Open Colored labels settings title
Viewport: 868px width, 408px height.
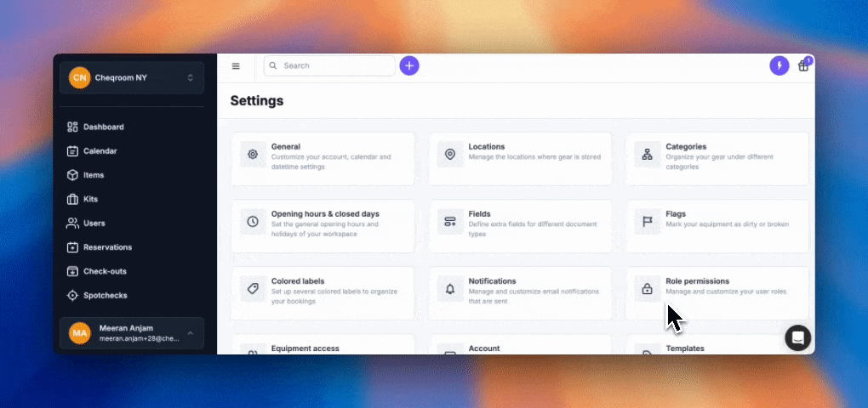point(298,280)
